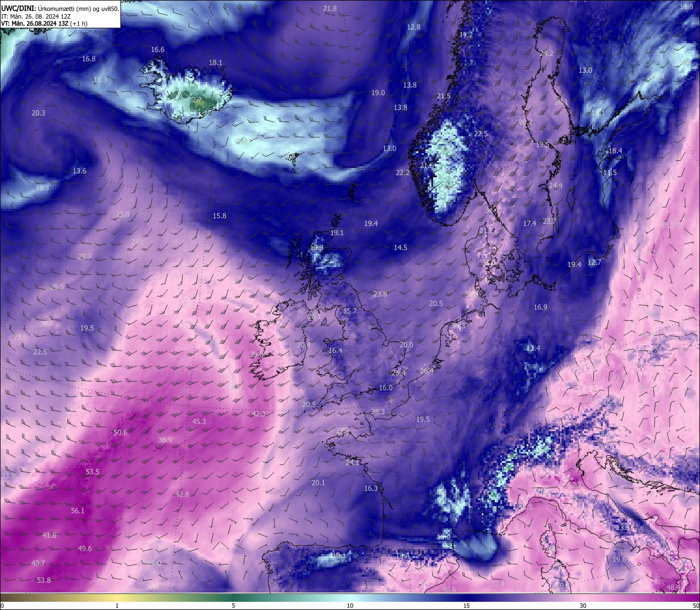Click the 50.6 value on the map

(120, 433)
